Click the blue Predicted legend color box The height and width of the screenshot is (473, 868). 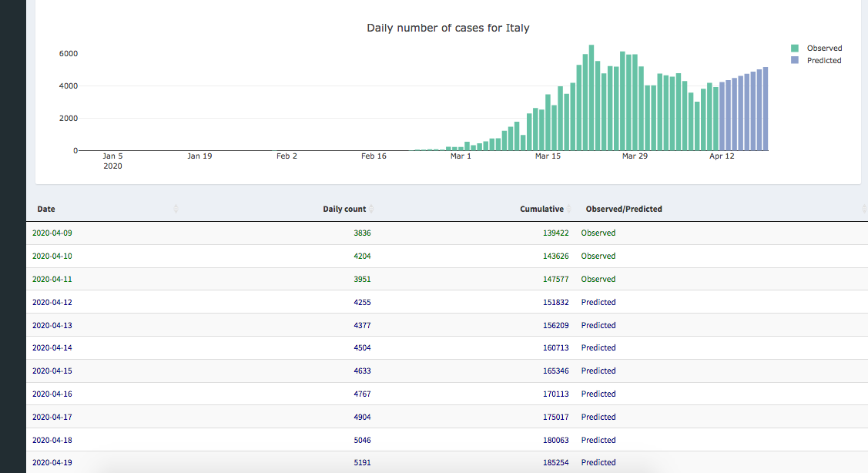point(795,60)
